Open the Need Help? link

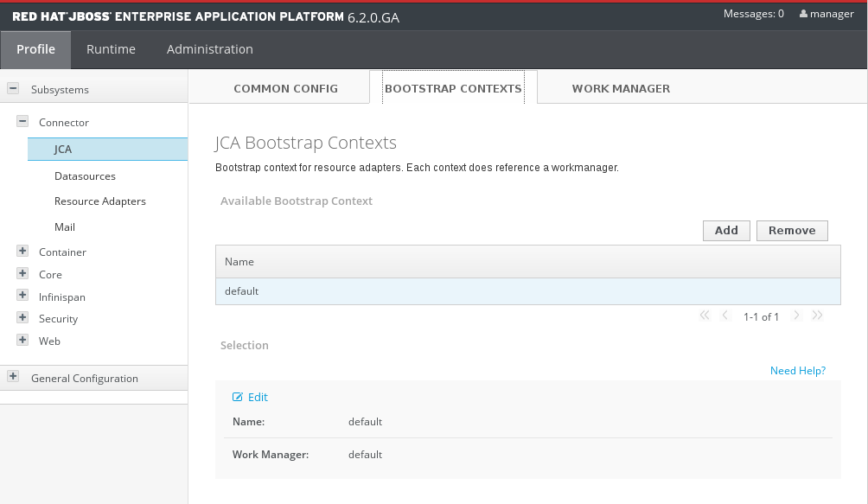pos(797,371)
